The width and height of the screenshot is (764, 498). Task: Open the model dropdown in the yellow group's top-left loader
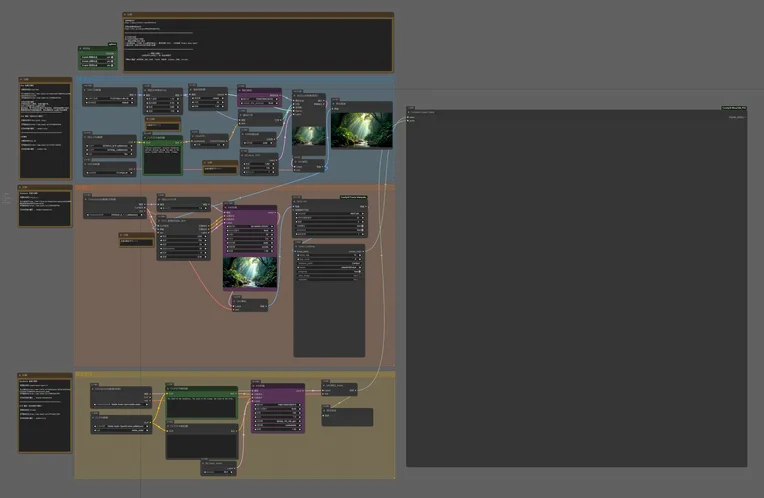[122, 402]
